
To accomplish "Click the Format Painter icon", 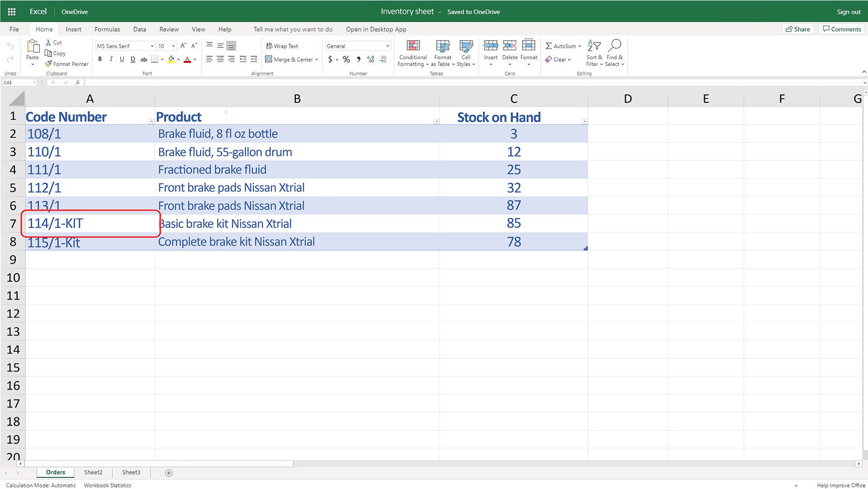I will click(x=48, y=64).
